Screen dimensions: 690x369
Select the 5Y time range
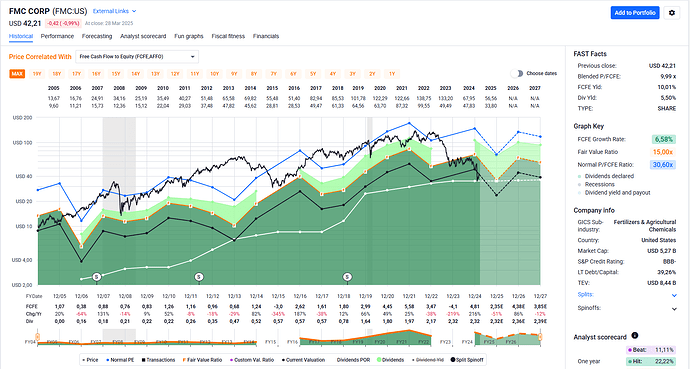[x=313, y=73]
